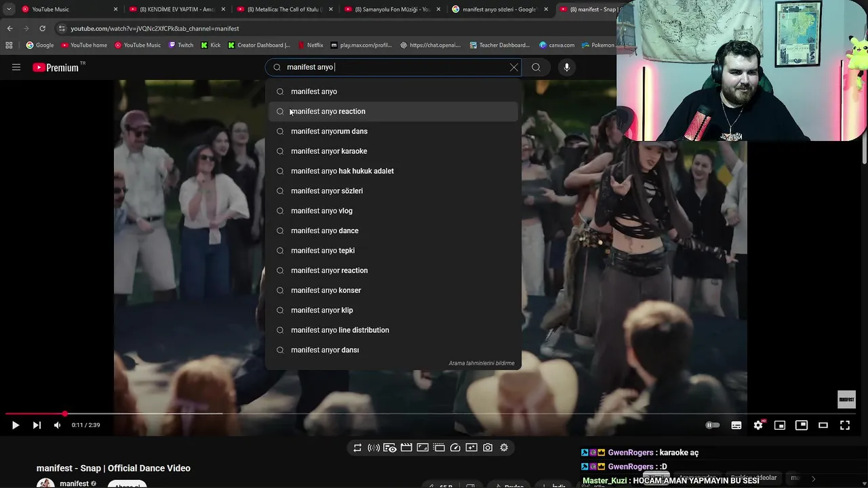Select suggestion 'manifest anyo hak hukuk adalet'
868x488 pixels.
pyautogui.click(x=393, y=171)
